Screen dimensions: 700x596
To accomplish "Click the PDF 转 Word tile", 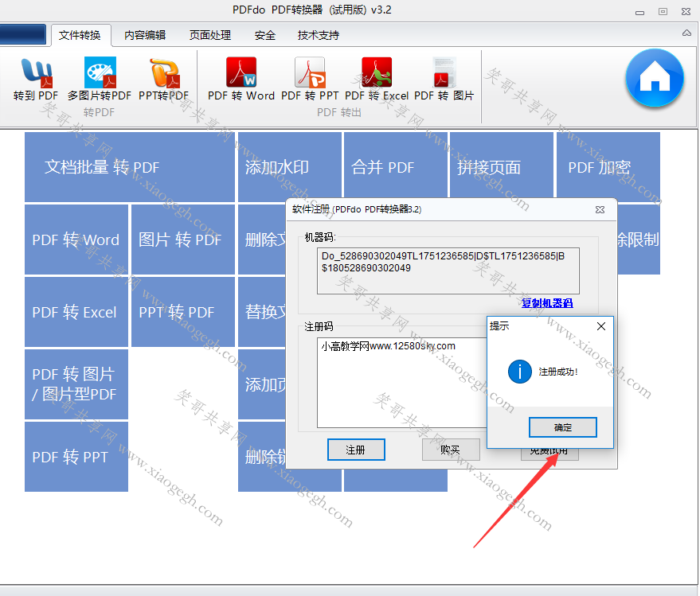I will [x=76, y=240].
